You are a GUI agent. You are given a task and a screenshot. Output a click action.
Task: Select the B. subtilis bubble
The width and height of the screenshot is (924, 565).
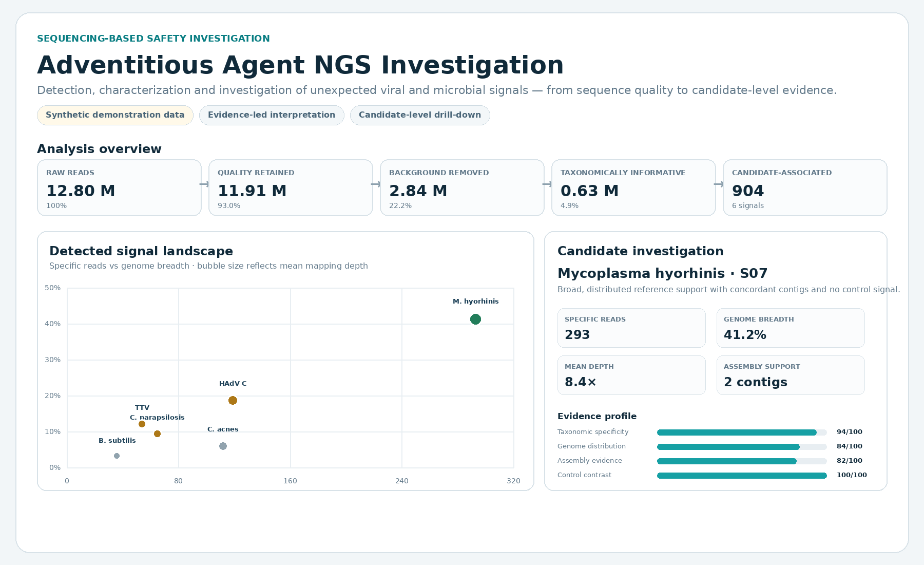tap(117, 456)
